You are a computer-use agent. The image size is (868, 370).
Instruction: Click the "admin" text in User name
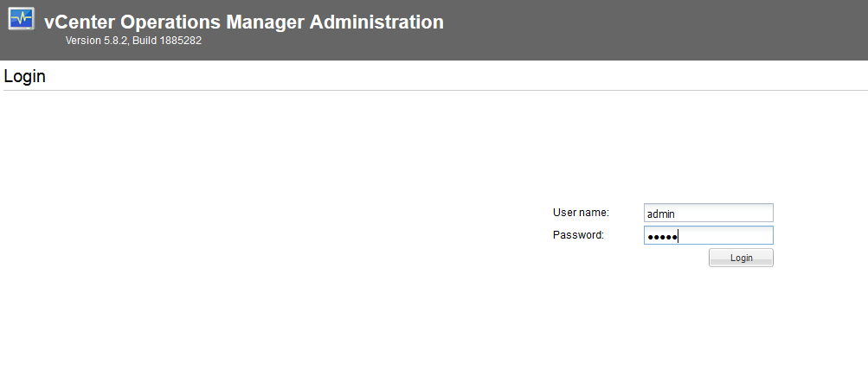pos(660,214)
